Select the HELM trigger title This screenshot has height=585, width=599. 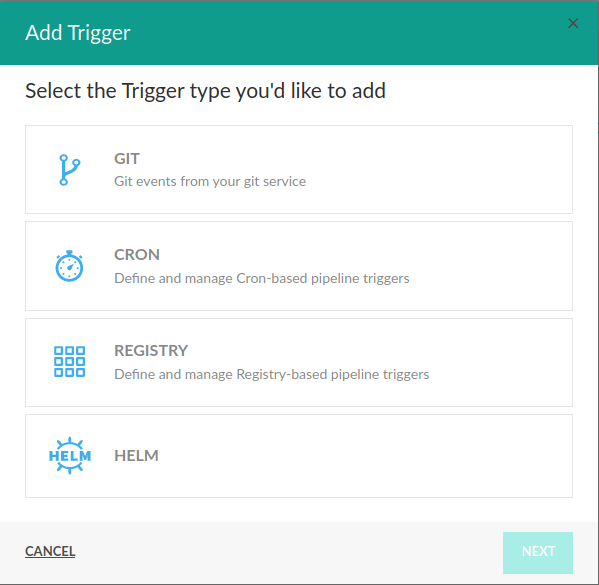click(x=136, y=455)
